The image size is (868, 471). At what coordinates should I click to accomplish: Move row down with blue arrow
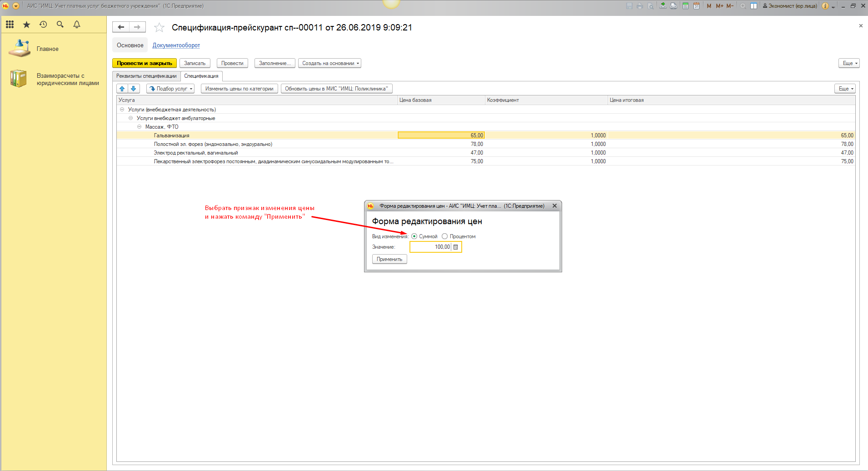(x=134, y=89)
